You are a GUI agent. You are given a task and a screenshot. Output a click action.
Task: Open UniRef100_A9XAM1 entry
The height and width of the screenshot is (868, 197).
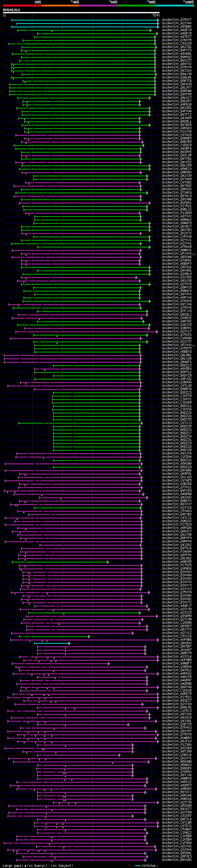(177, 54)
